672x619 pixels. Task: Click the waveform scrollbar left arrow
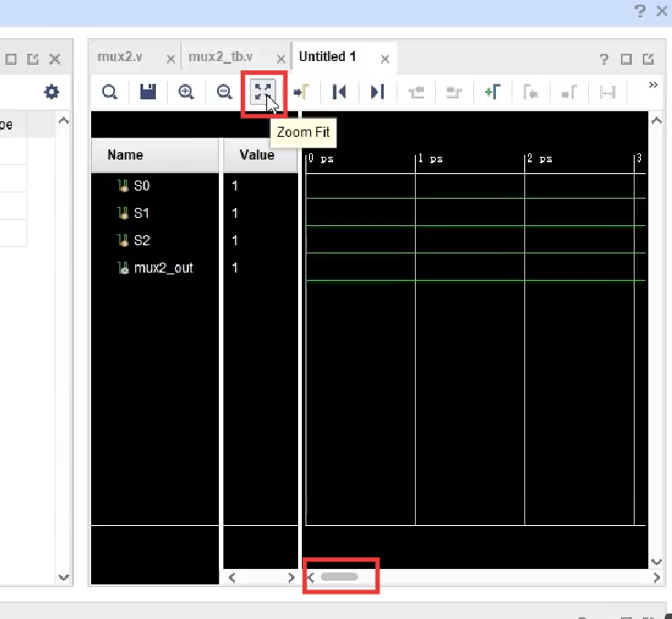(311, 577)
